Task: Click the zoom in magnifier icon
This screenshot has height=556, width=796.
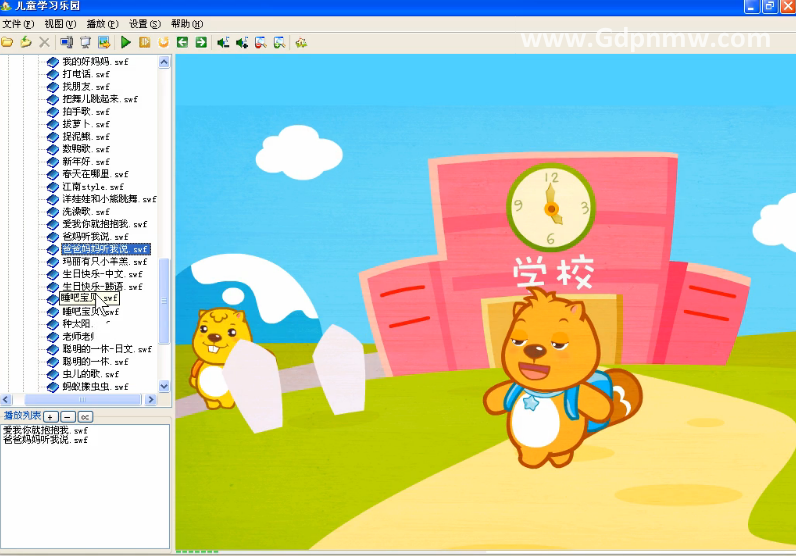Action: (279, 42)
